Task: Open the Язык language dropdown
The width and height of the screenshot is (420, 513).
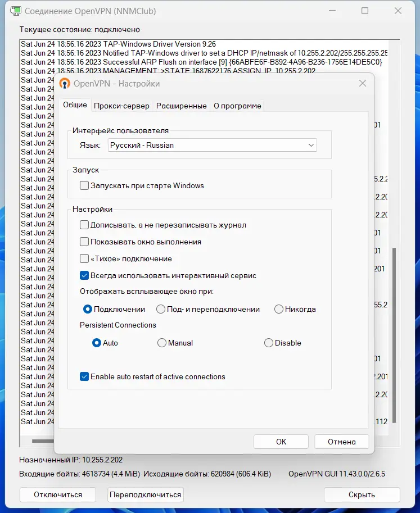Action: coord(213,145)
